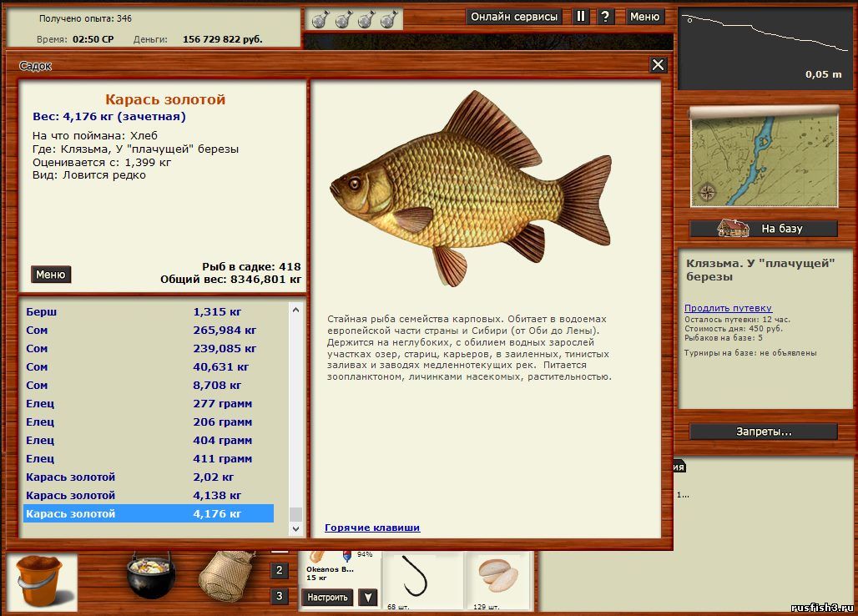858x616 pixels.
Task: Select Сом 8,708 кг row
Action: pos(149,385)
